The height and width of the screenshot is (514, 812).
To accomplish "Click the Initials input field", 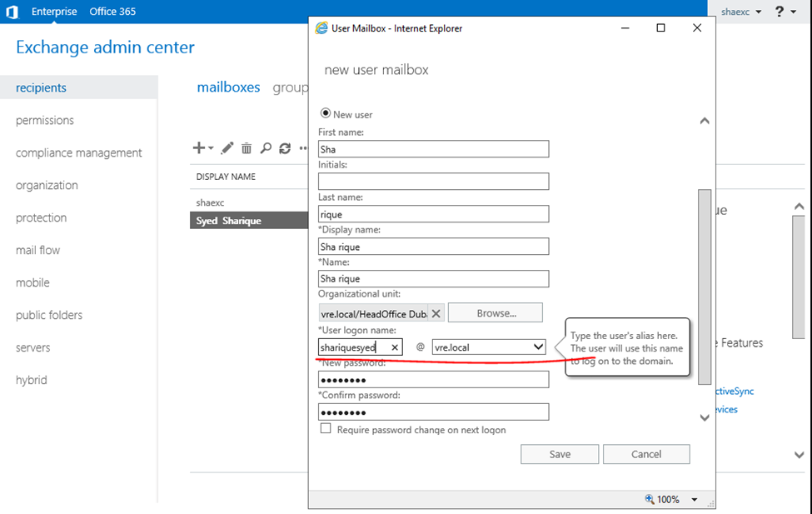I will coord(433,182).
